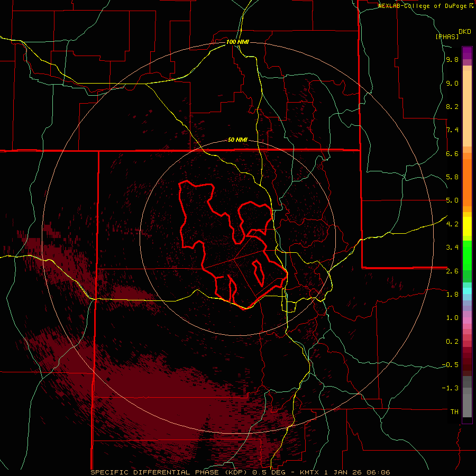Screen dimensions: 476x476
Task: Click the -1.3 value on the scale
Action: (x=450, y=388)
